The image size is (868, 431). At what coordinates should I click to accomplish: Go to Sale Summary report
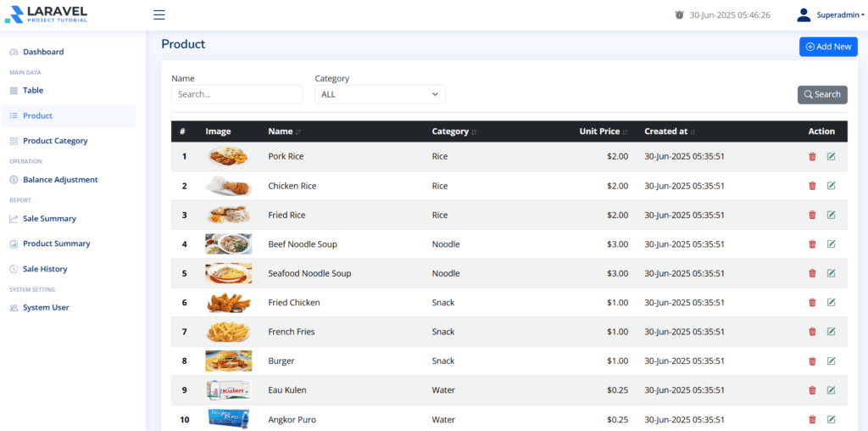(x=49, y=219)
